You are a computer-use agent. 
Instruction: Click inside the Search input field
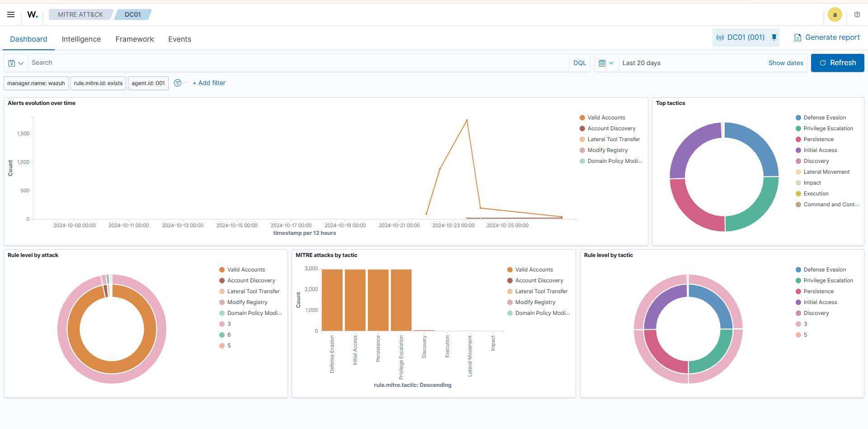181,62
